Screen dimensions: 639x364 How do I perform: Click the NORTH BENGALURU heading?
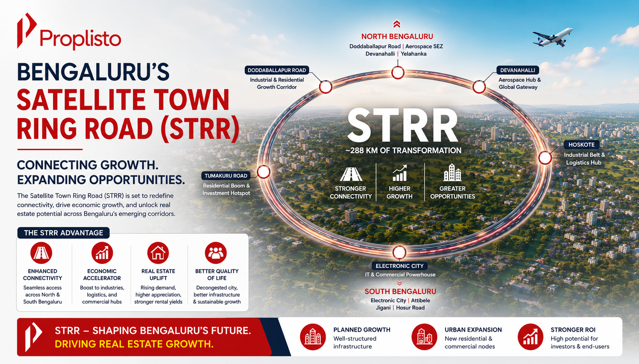(397, 37)
